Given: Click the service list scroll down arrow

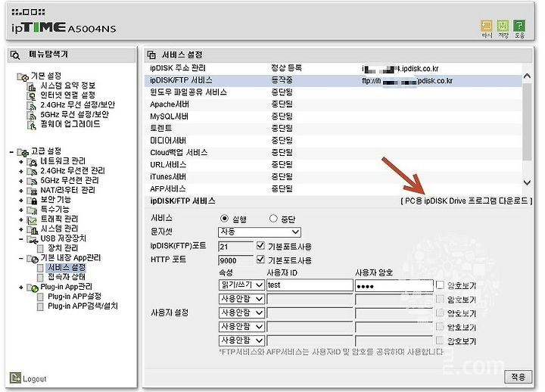Looking at the screenshot, I should (x=527, y=182).
